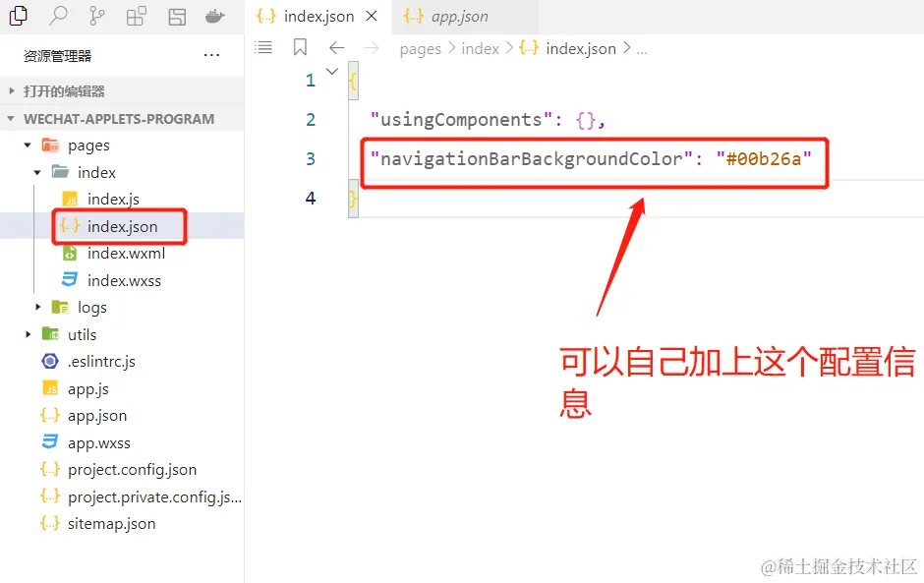This screenshot has height=583, width=924.
Task: Expand the utils folder arrow
Action: tap(28, 334)
